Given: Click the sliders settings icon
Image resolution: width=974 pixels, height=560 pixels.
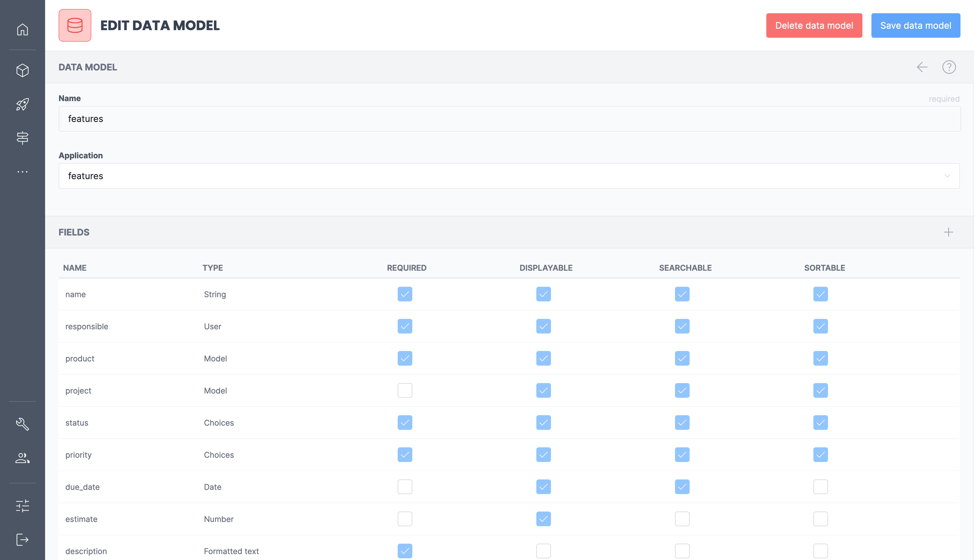Looking at the screenshot, I should (22, 506).
